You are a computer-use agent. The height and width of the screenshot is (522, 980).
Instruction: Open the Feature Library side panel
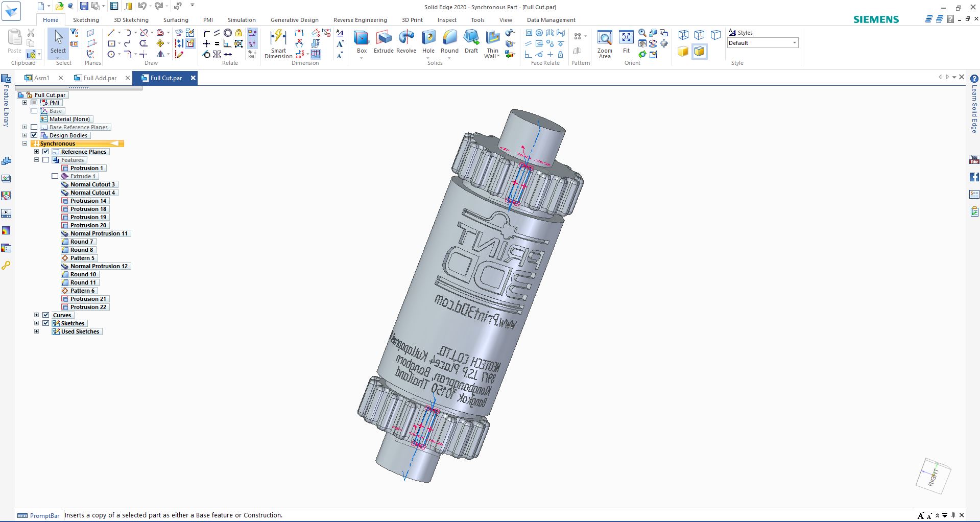[x=6, y=101]
